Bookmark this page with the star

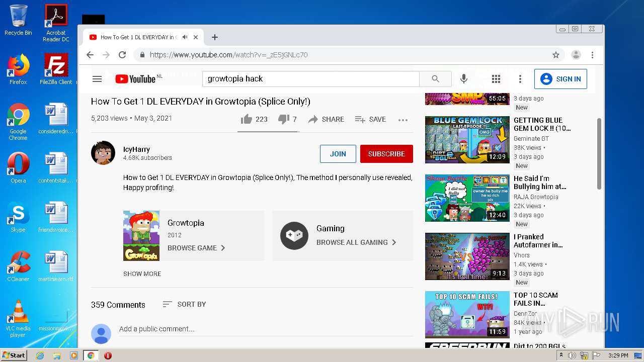point(556,55)
